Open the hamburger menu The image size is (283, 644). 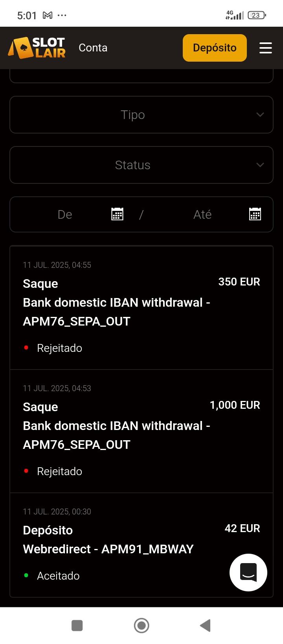click(x=265, y=48)
